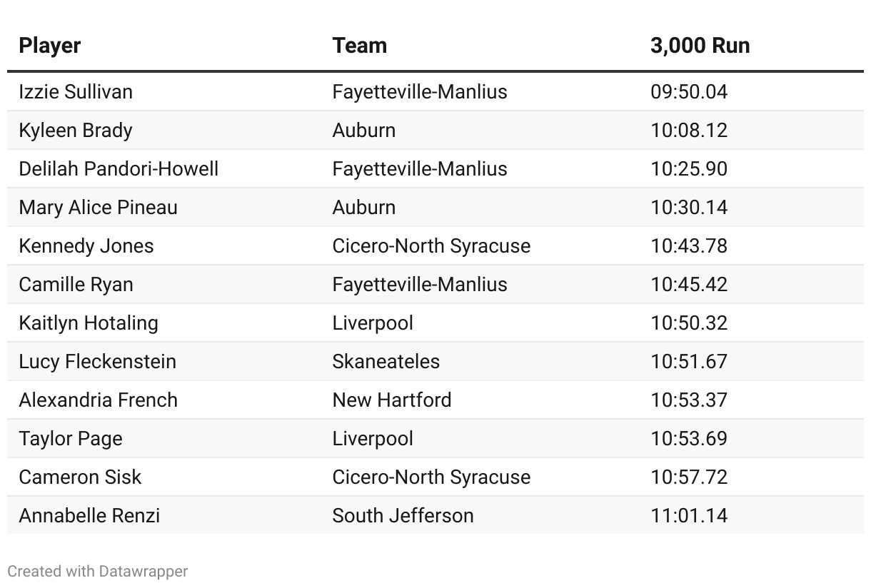Select the Kennedy Jones row name
Viewport: 871px width, 588px height.
point(86,246)
